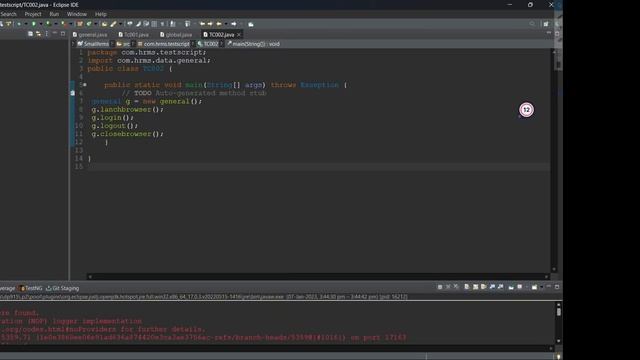Open the left panel view menu dots
Screen dimensions: 640x360
pyautogui.click(x=47, y=33)
